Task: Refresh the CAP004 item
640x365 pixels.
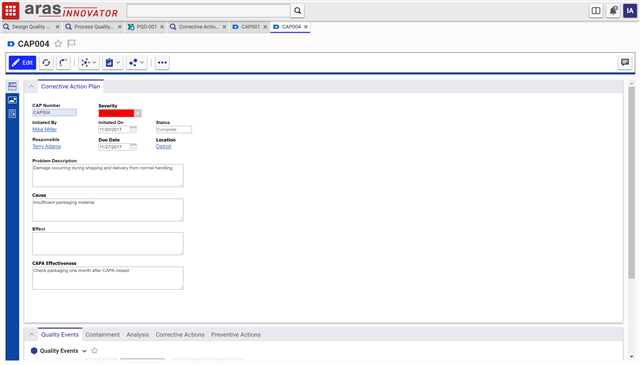Action: click(x=46, y=62)
